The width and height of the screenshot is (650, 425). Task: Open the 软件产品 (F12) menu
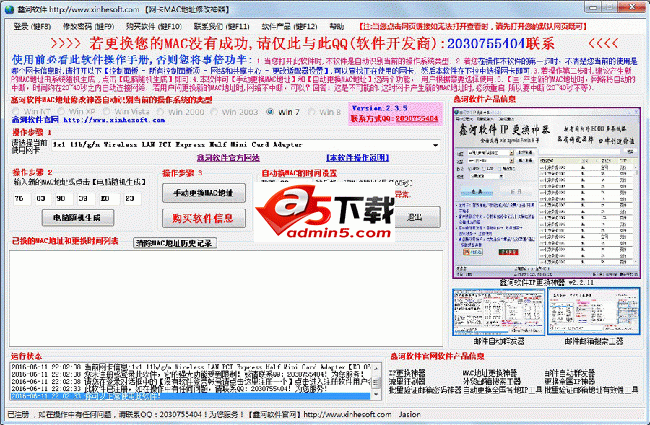pyautogui.click(x=289, y=27)
